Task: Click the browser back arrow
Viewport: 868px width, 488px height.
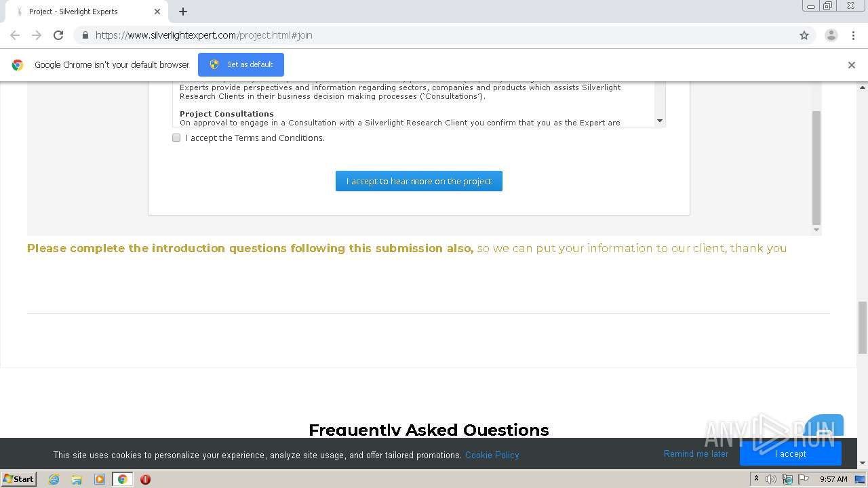Action: click(x=15, y=35)
